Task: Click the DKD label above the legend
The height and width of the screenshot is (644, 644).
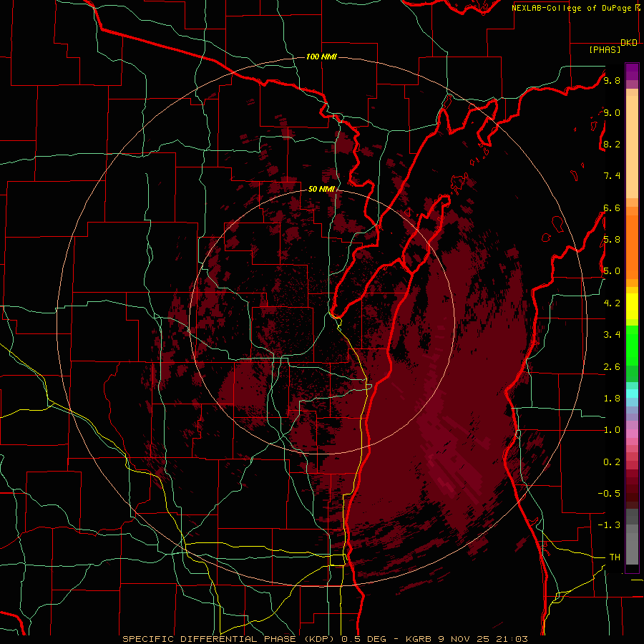Action: pos(629,43)
